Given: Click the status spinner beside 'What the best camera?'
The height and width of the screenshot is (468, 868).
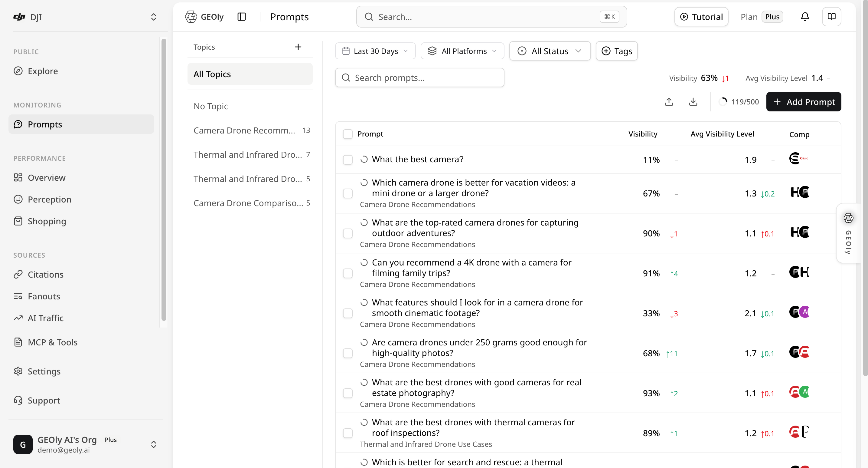Looking at the screenshot, I should tap(364, 159).
